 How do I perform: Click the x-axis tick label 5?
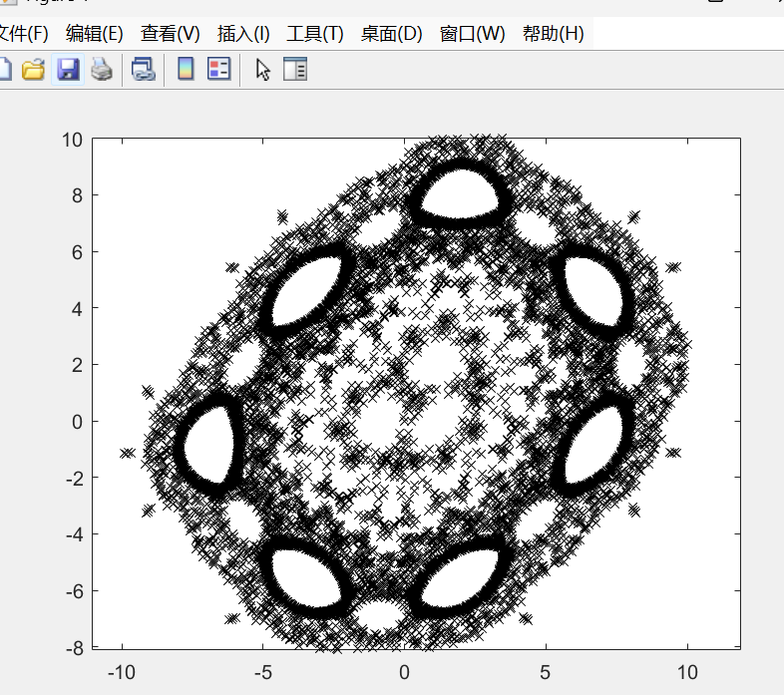(x=545, y=671)
